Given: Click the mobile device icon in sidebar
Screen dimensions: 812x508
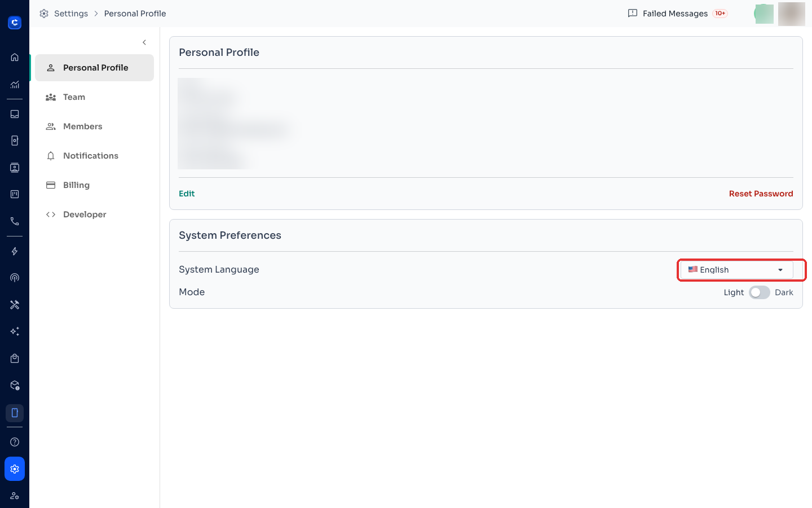Looking at the screenshot, I should [15, 413].
